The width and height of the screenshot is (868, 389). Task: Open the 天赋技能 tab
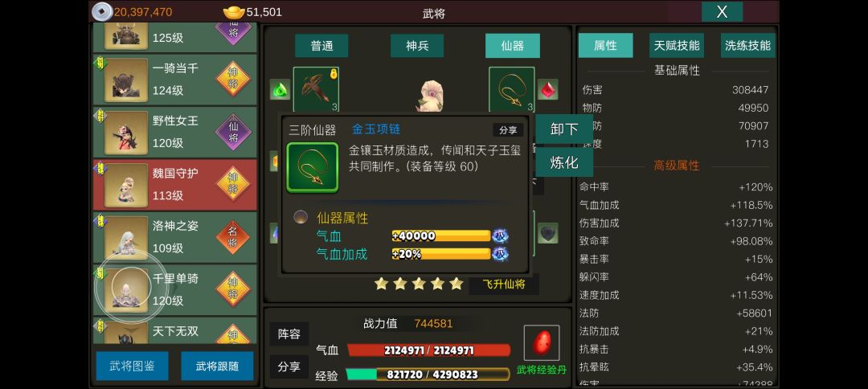click(x=677, y=45)
